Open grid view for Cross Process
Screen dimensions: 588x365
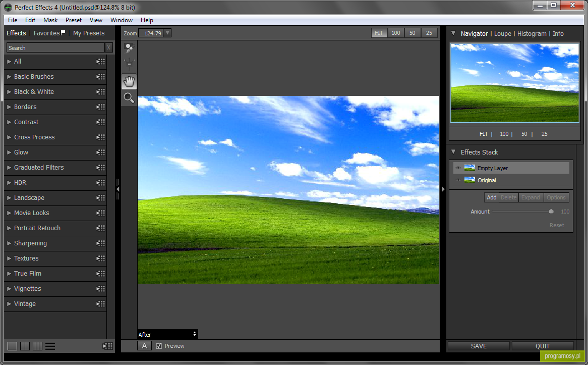coord(100,137)
